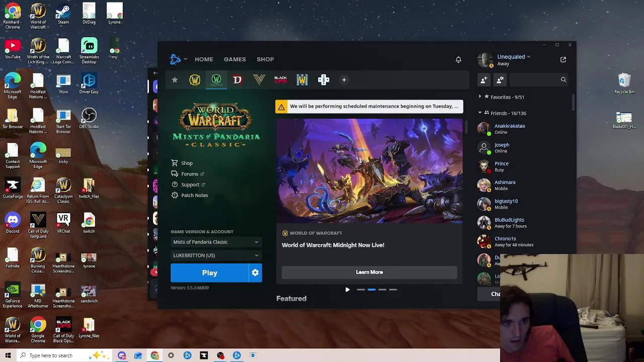Open Driver Easy desktop shortcut
The image size is (644, 362).
click(x=89, y=84)
